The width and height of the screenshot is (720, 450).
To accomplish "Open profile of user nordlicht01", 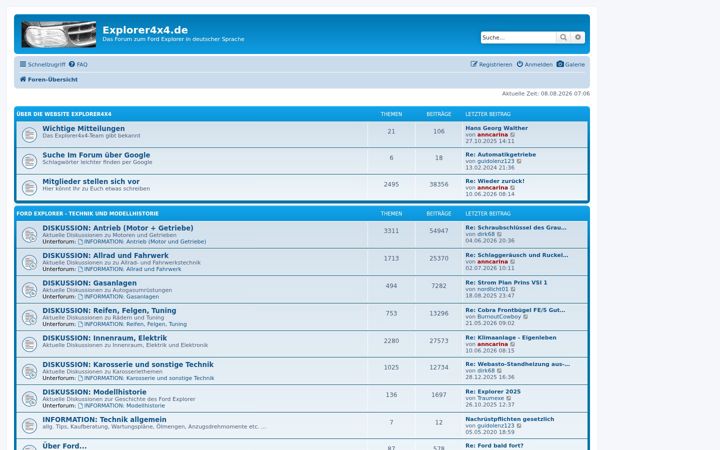I will [x=493, y=289].
